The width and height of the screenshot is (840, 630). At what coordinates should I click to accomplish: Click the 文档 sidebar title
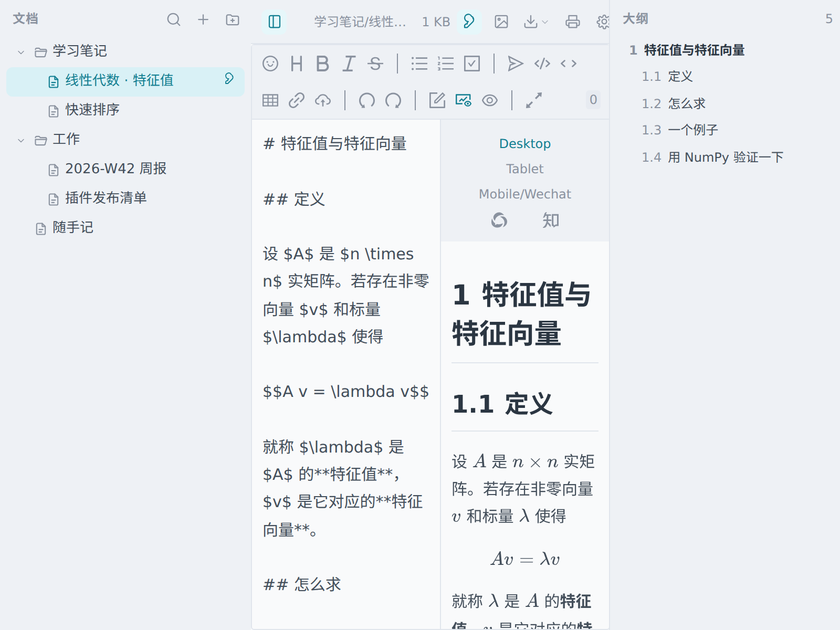(x=25, y=19)
